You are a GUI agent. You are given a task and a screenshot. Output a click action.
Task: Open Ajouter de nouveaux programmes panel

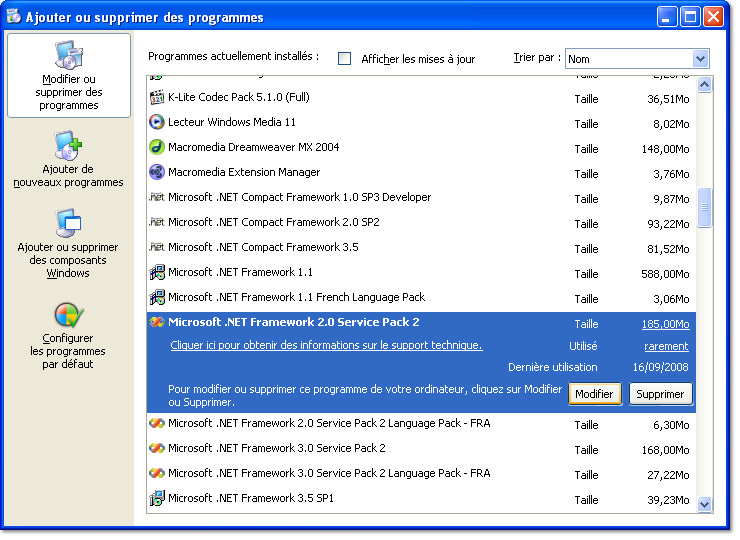tap(68, 160)
